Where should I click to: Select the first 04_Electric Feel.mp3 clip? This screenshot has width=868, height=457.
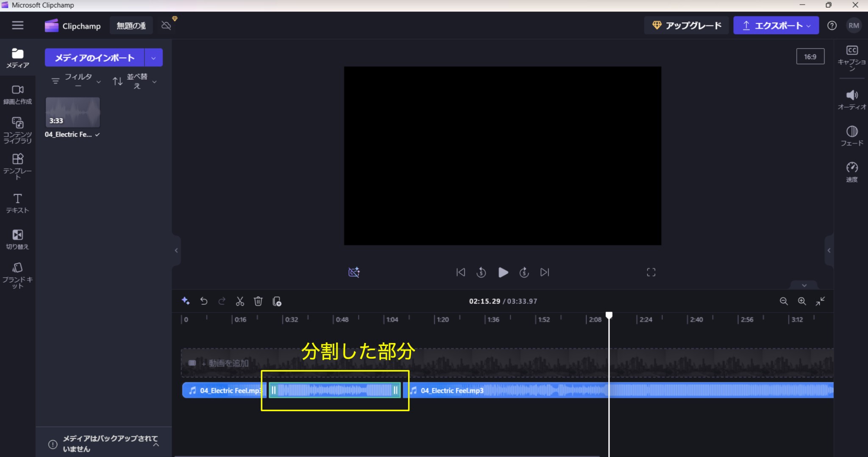coord(224,390)
